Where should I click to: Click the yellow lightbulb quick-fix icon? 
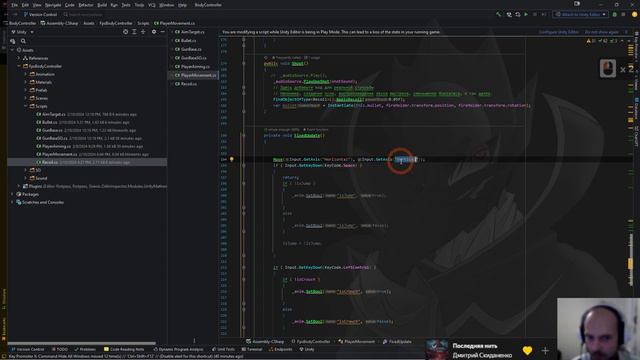coord(231,159)
